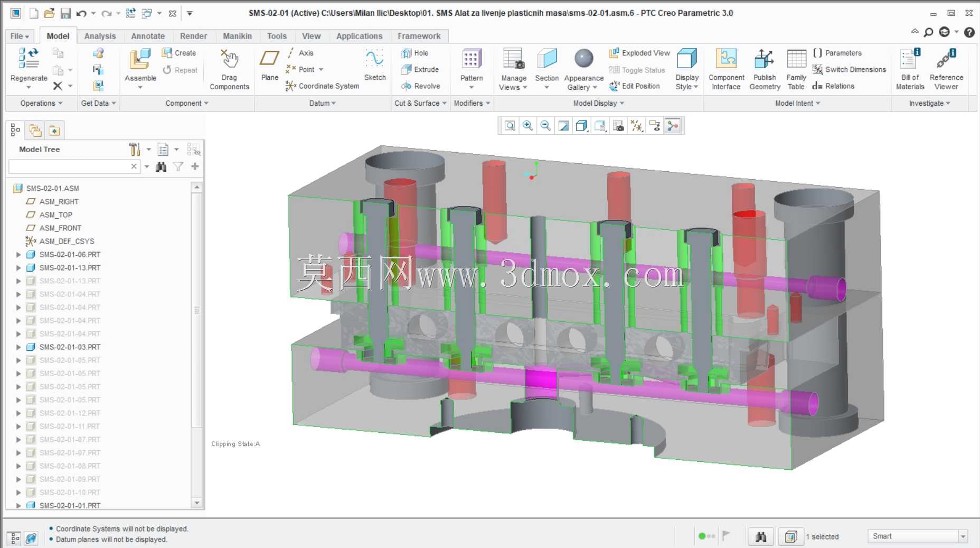Viewport: 980px width, 548px height.
Task: Open the File menu
Action: [20, 36]
